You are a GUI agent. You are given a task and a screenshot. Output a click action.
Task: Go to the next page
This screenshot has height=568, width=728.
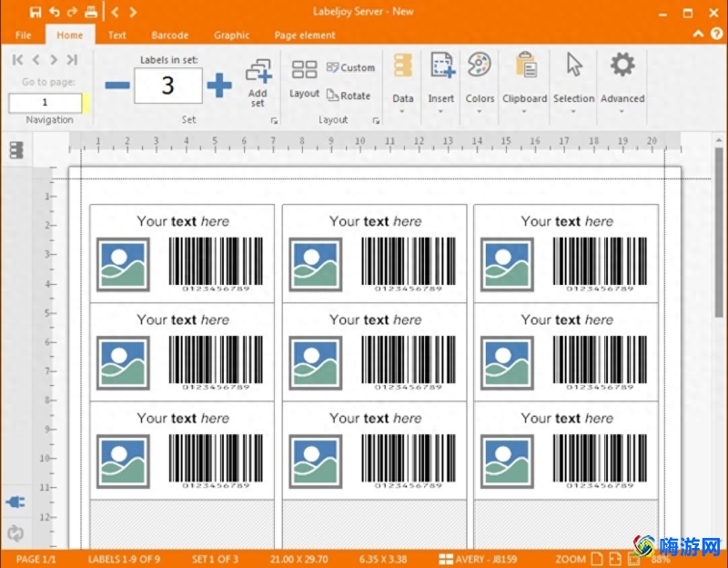(54, 59)
